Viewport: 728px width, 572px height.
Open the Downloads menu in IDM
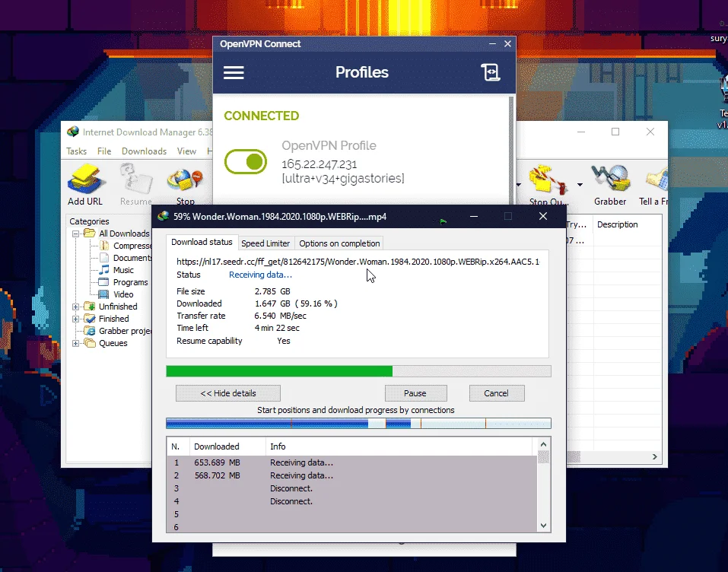click(144, 151)
